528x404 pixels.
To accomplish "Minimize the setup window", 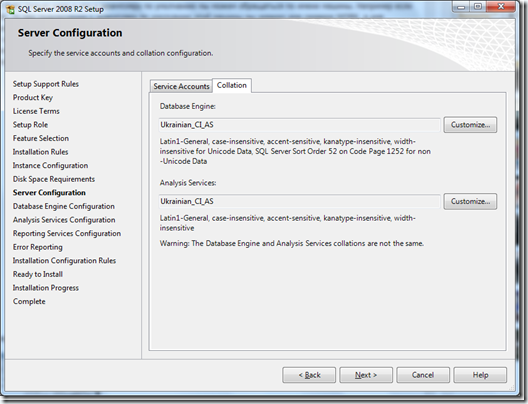I will click(x=462, y=7).
